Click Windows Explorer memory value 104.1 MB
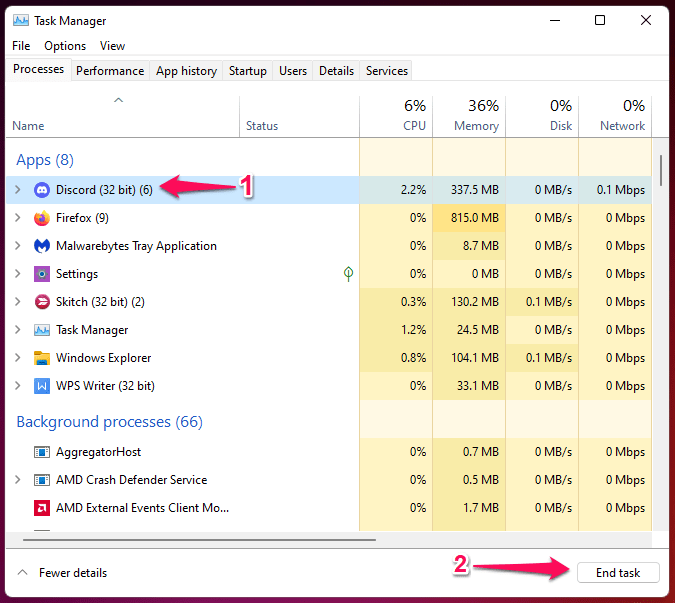 point(474,358)
